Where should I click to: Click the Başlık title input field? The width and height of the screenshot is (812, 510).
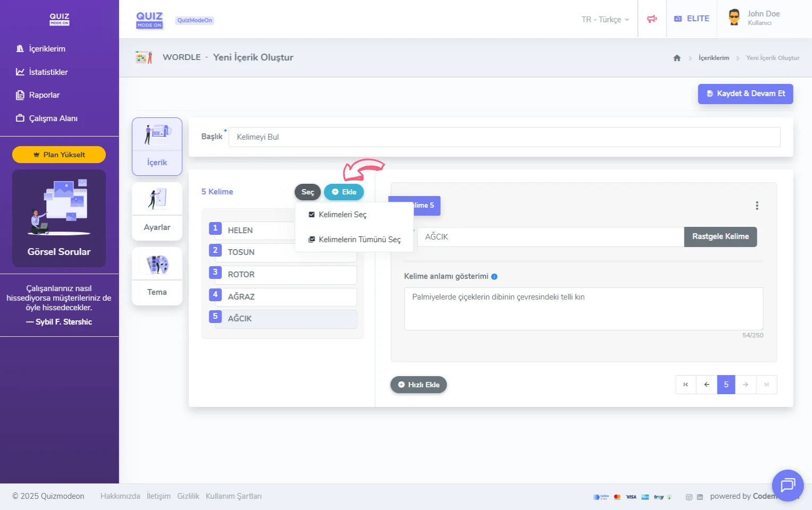(504, 137)
